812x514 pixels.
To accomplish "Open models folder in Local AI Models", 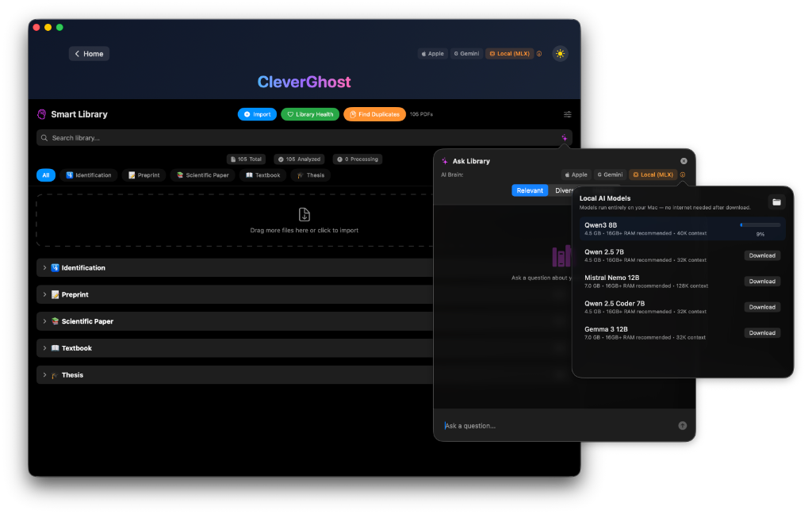I will (x=776, y=202).
